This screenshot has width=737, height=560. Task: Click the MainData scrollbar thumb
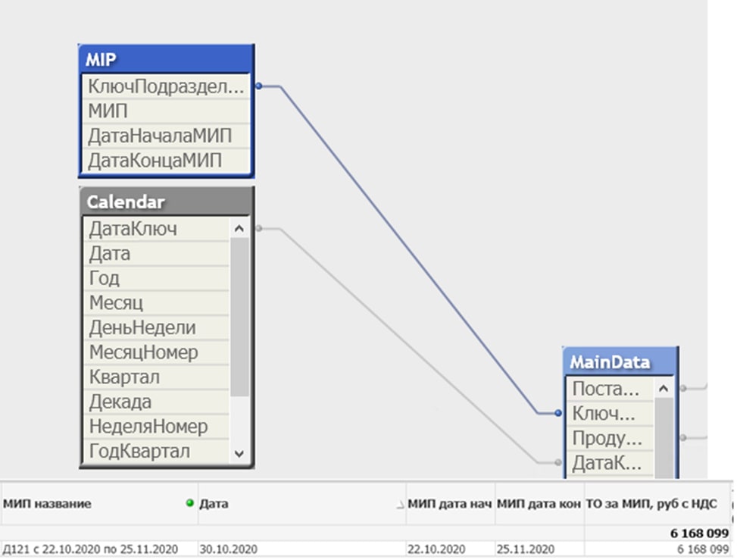point(664,438)
